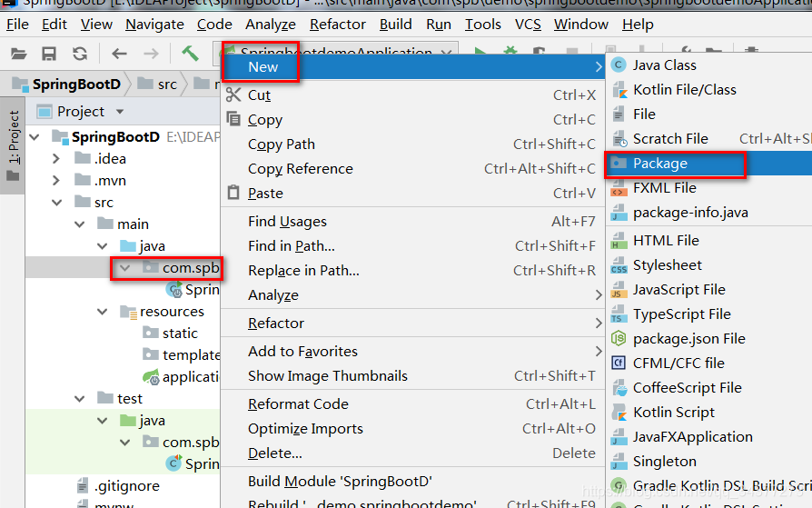Choose Find Usages menu entry
This screenshot has width=812, height=508.
413,222
